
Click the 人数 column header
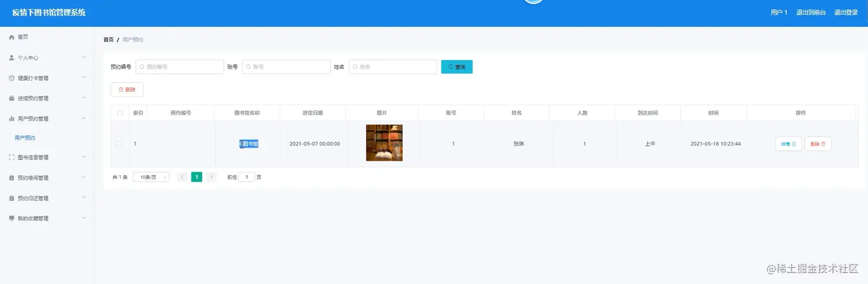(x=582, y=113)
